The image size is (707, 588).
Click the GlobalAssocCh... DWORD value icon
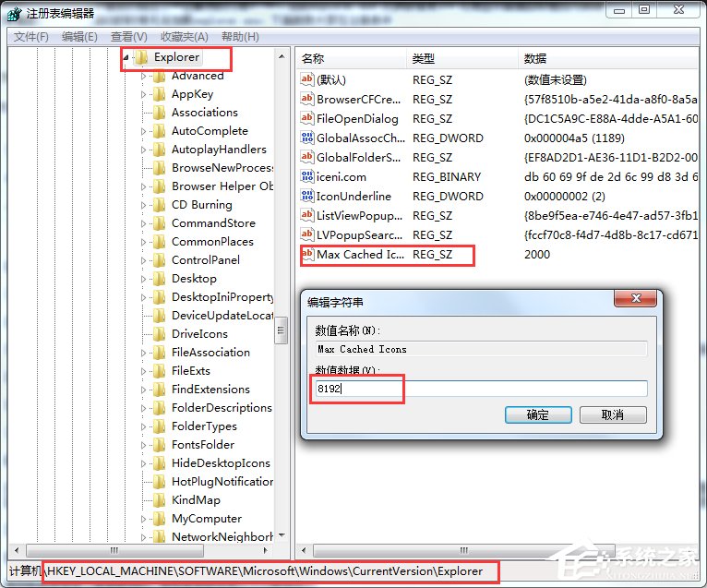tap(307, 138)
